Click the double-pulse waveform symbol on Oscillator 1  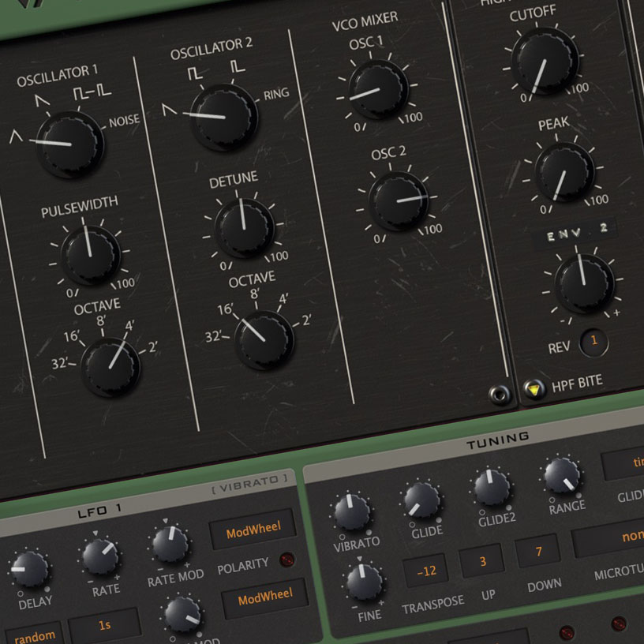(x=92, y=92)
